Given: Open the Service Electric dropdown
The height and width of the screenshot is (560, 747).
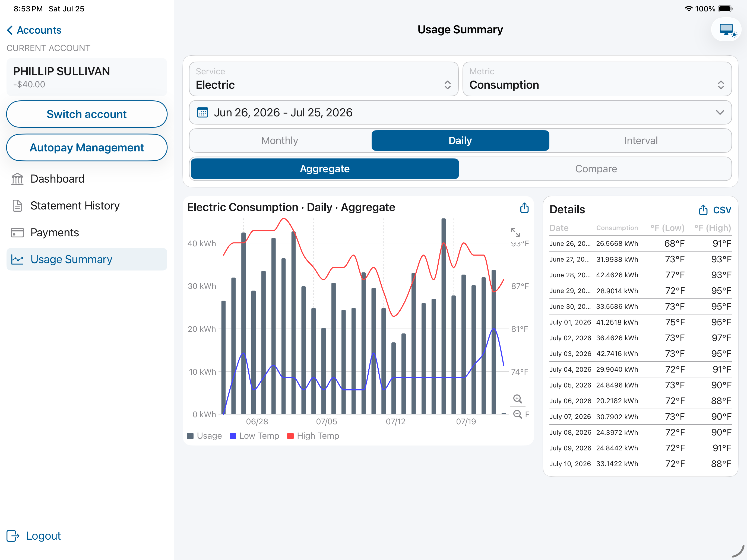Looking at the screenshot, I should pyautogui.click(x=324, y=79).
